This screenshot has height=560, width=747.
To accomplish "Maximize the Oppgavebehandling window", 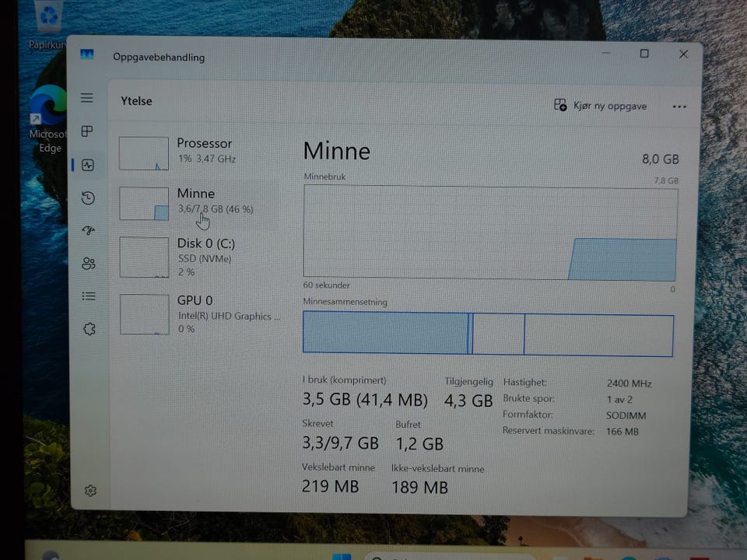I will tap(644, 54).
